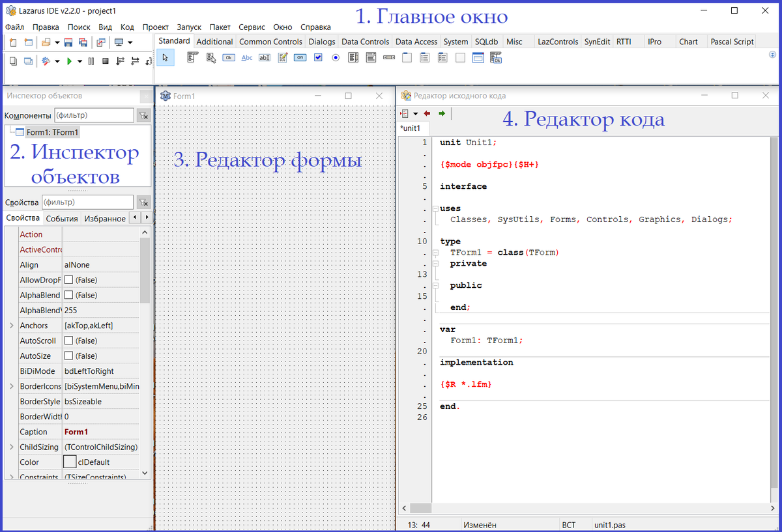The image size is (782, 532).
Task: Expand the Anchors property
Action: (x=11, y=326)
